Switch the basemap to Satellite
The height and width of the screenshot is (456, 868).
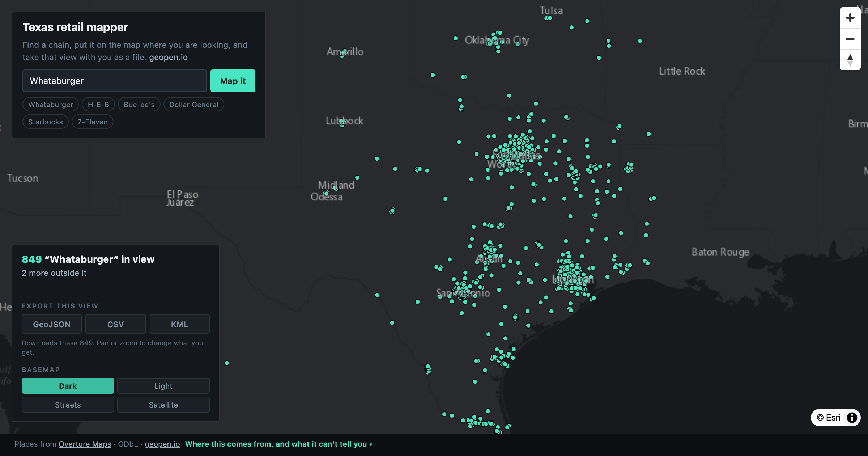(163, 405)
